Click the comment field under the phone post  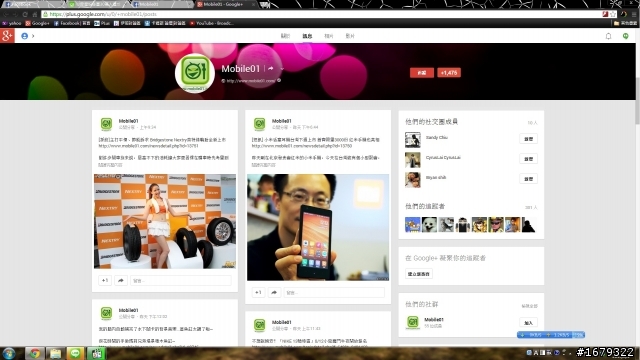(x=334, y=292)
